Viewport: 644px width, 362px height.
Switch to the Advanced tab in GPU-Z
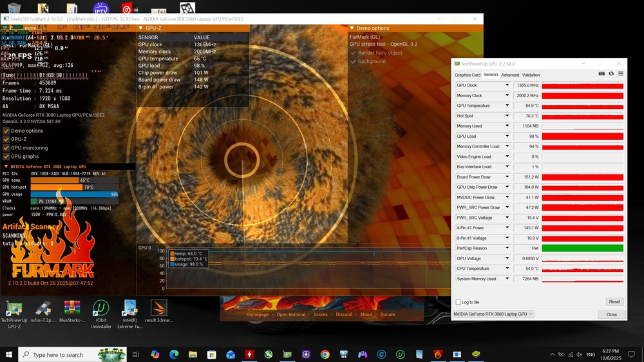(510, 75)
